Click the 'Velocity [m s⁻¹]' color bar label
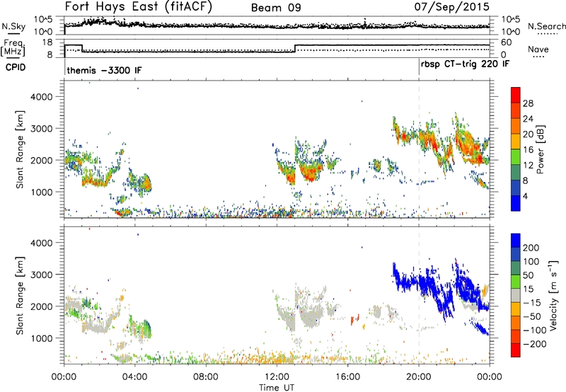The height and width of the screenshot is (392, 566). pyautogui.click(x=553, y=295)
